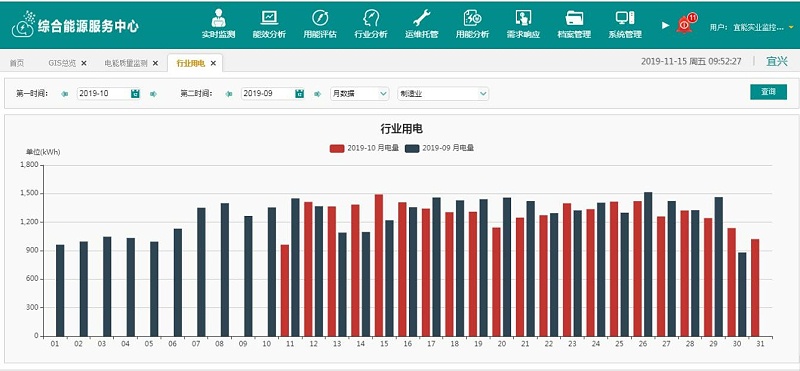The width and height of the screenshot is (800, 371).
Task: Open the 档案管理 folder icon
Action: click(x=574, y=18)
